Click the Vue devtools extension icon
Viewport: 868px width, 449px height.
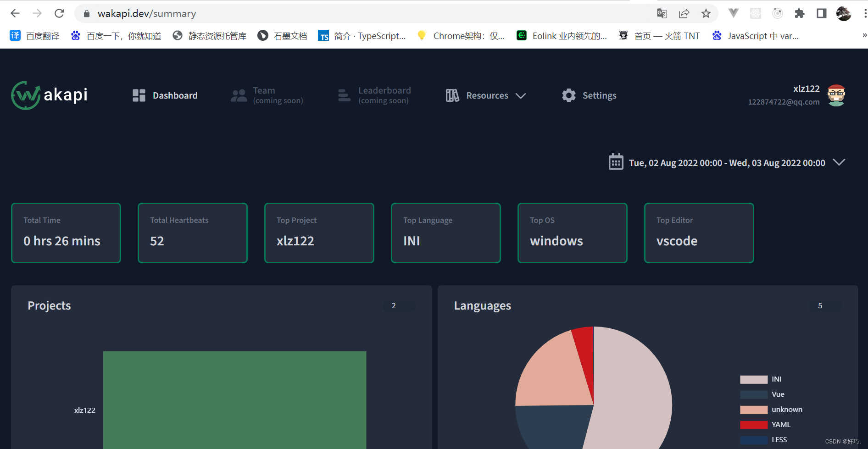[x=734, y=13]
